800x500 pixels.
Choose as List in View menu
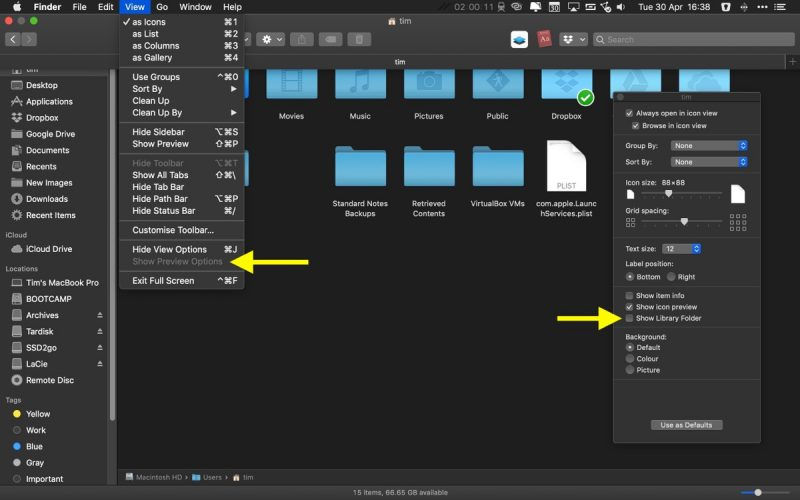[182, 34]
